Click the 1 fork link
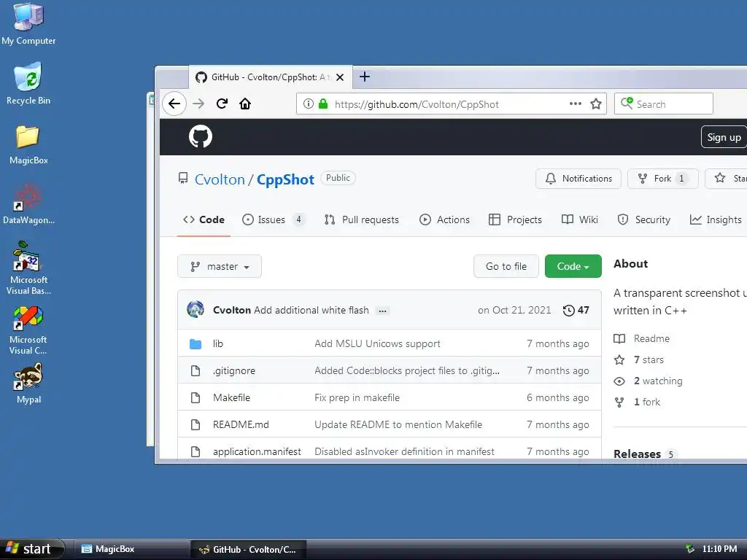This screenshot has height=560, width=747. (x=646, y=402)
